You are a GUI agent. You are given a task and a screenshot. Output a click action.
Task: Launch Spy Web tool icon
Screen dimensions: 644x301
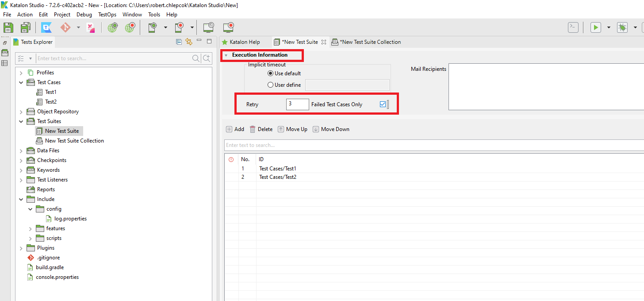(113, 27)
